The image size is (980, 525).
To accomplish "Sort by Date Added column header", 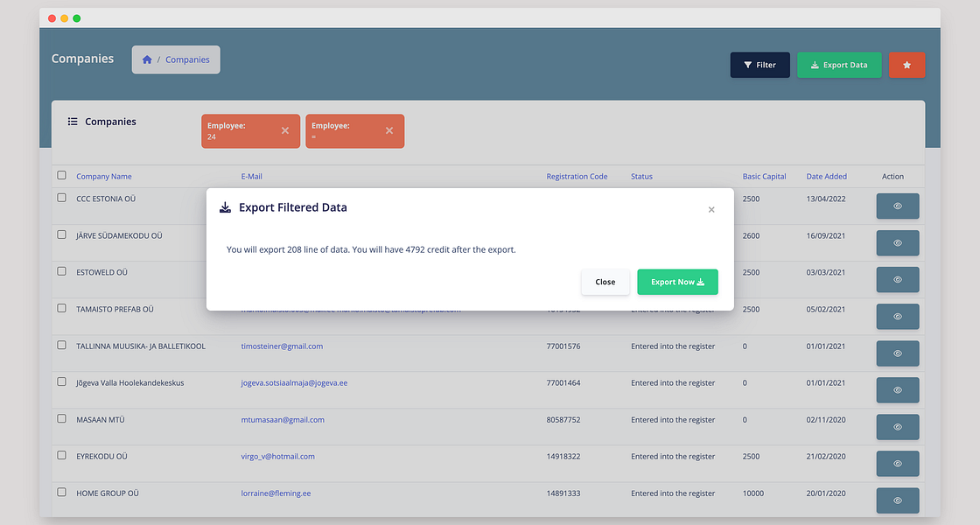I will tap(826, 176).
